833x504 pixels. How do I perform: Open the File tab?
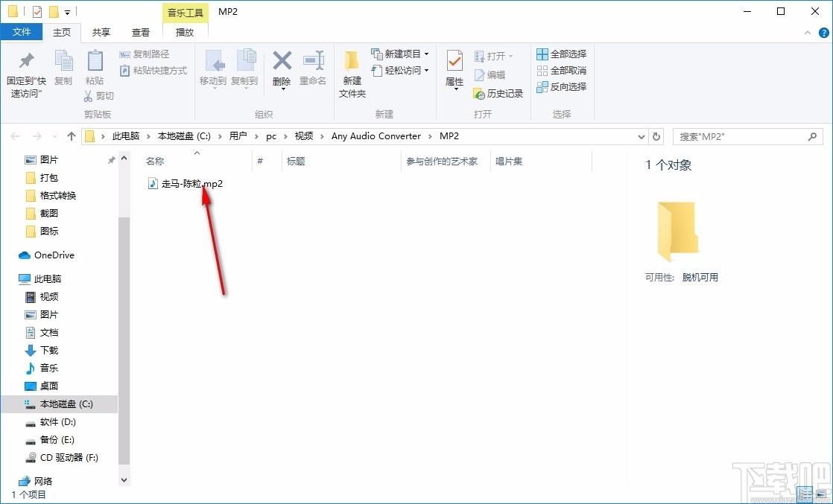22,32
